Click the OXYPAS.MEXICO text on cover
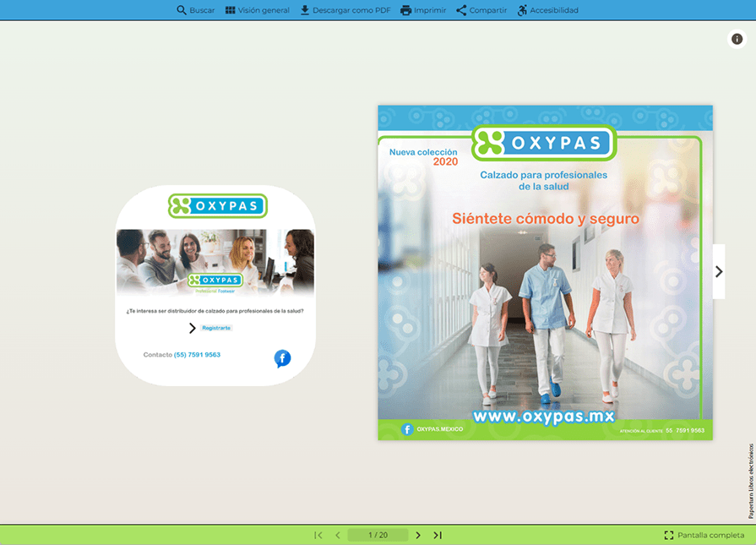Image resolution: width=756 pixels, height=545 pixels. tap(440, 428)
